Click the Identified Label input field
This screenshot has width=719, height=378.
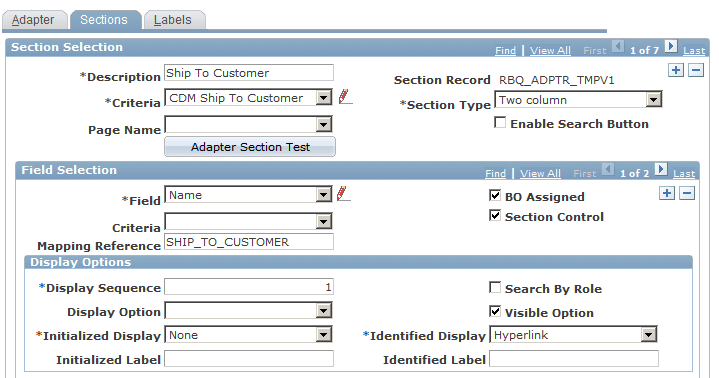pyautogui.click(x=574, y=359)
